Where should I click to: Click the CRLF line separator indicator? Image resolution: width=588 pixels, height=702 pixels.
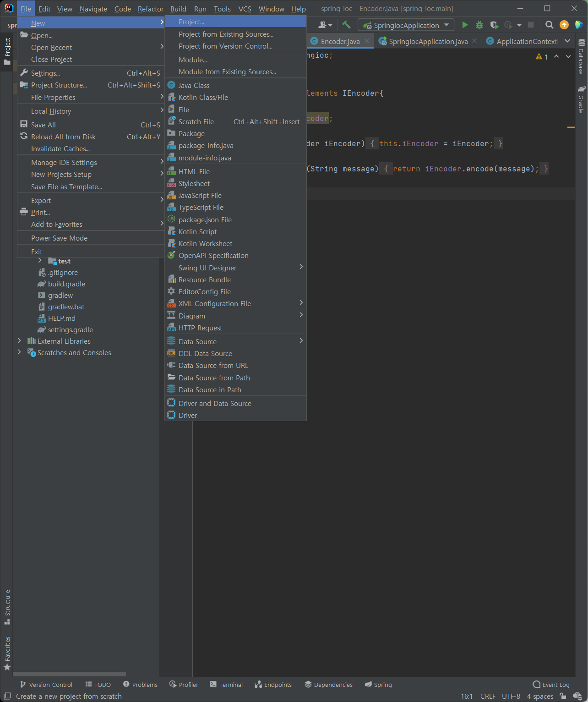click(x=488, y=696)
